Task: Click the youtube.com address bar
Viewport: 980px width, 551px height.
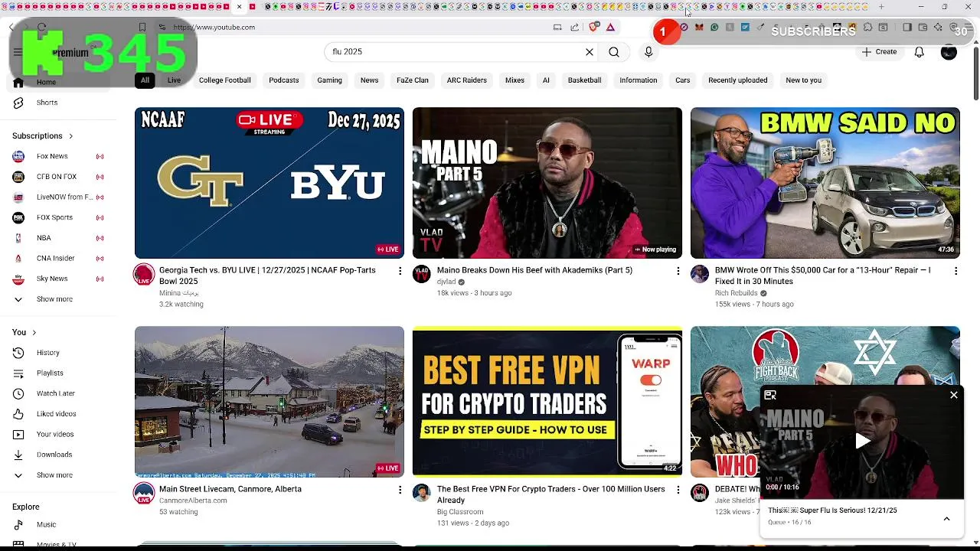Action: 214,27
